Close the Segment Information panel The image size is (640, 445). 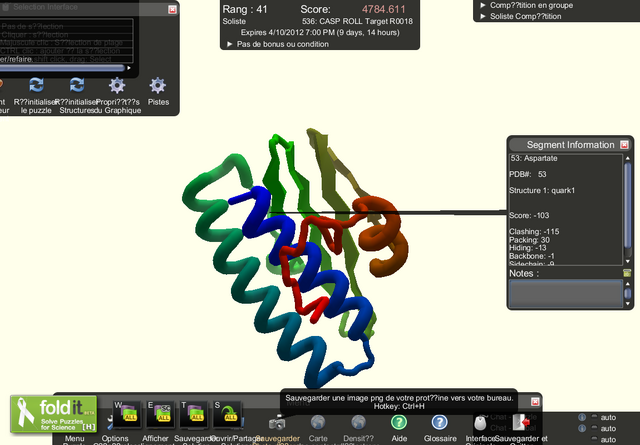coord(624,145)
